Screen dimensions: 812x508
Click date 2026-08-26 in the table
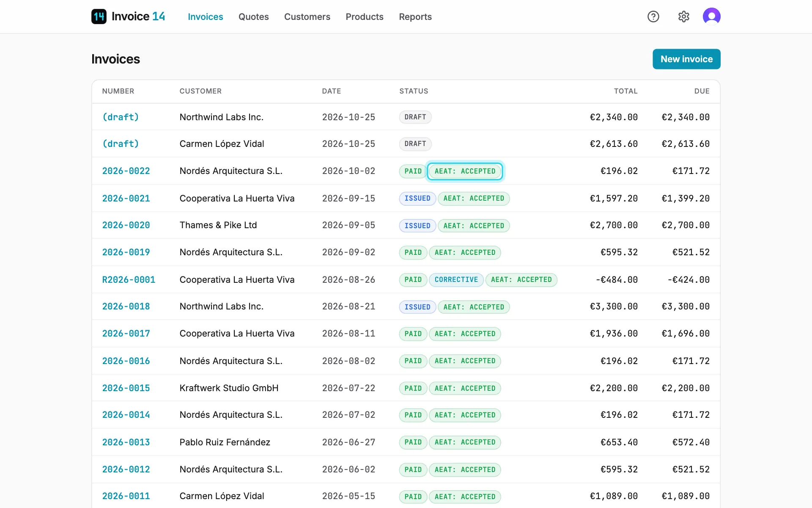coord(348,279)
